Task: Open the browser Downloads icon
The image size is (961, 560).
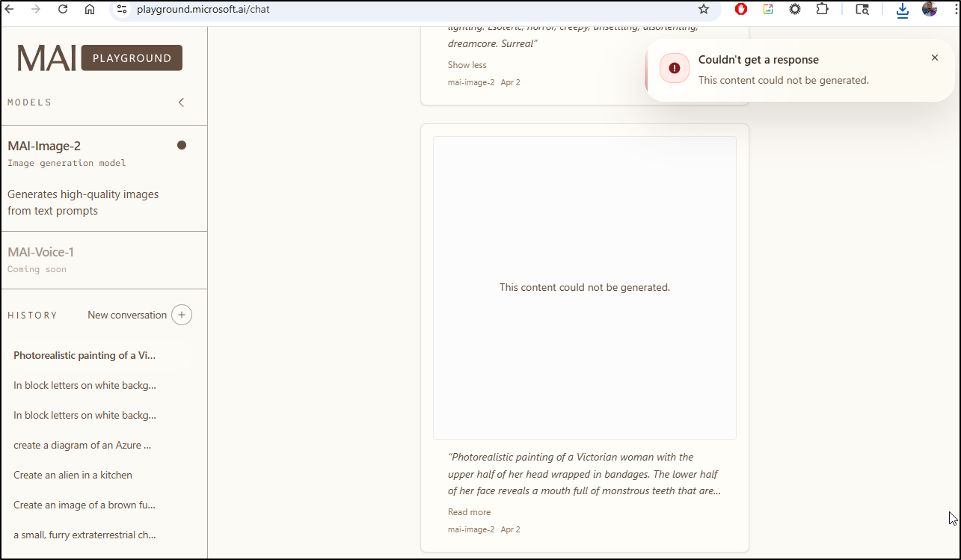Action: 902,9
